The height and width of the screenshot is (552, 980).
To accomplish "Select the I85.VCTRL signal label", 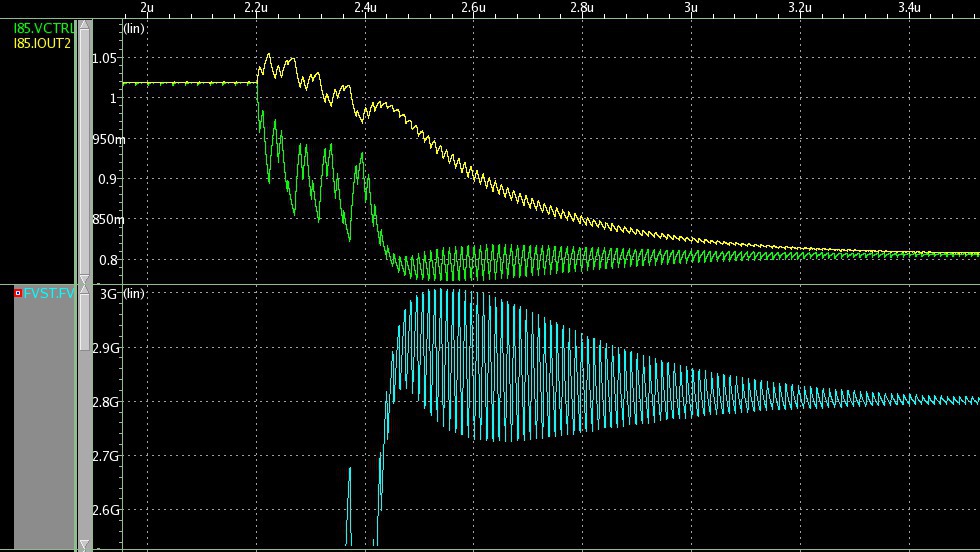I will [x=44, y=29].
